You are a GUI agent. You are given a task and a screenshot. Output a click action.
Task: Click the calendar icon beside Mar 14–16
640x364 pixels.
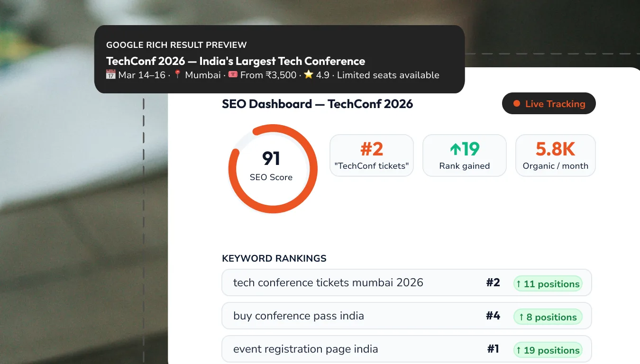click(110, 75)
